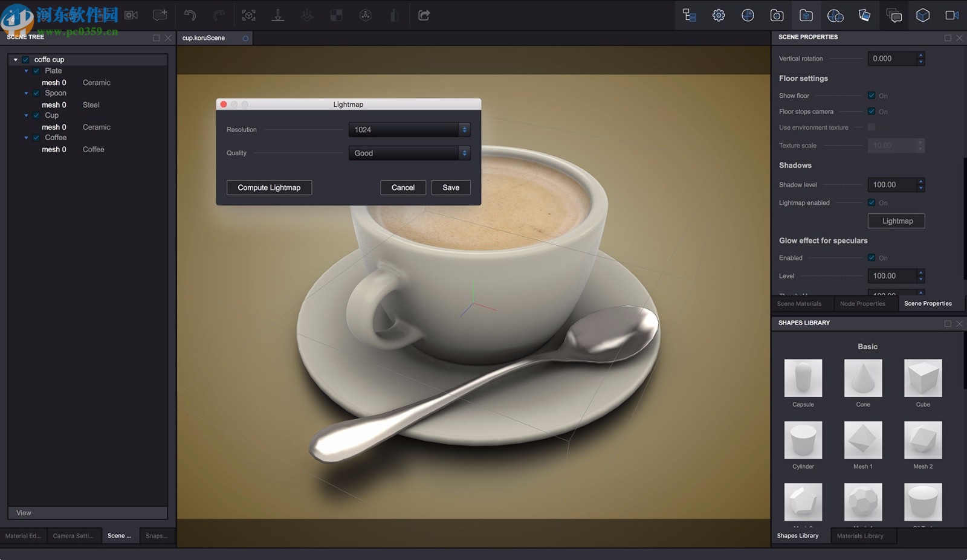Viewport: 967px width, 560px height.
Task: Switch to the Materials Library tab
Action: 859,536
